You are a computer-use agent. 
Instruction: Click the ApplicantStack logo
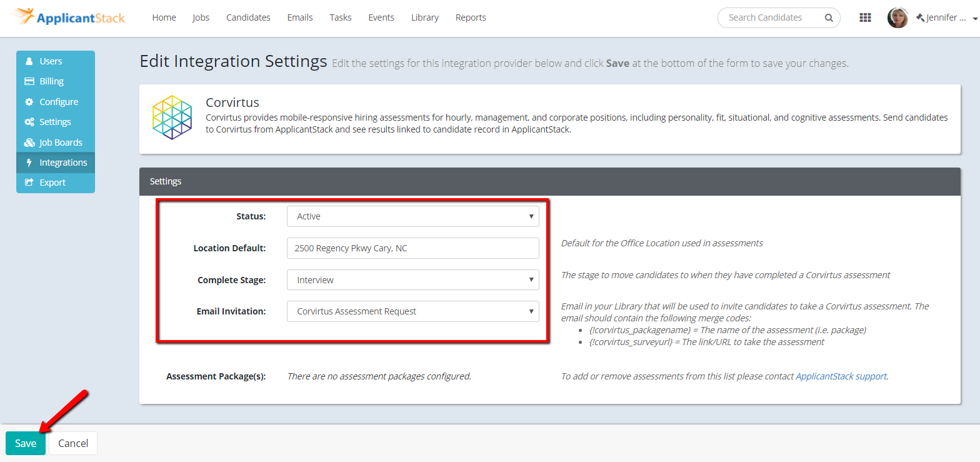pyautogui.click(x=68, y=17)
